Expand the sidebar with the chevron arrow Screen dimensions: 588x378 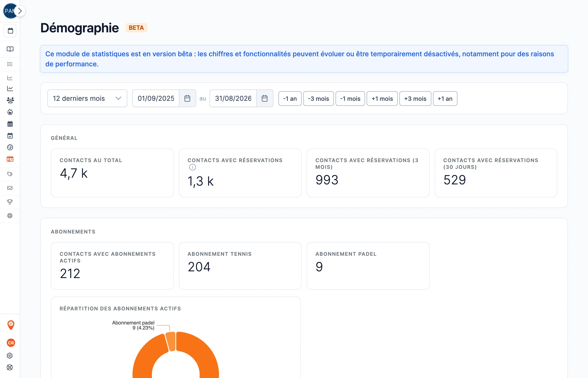[x=20, y=11]
